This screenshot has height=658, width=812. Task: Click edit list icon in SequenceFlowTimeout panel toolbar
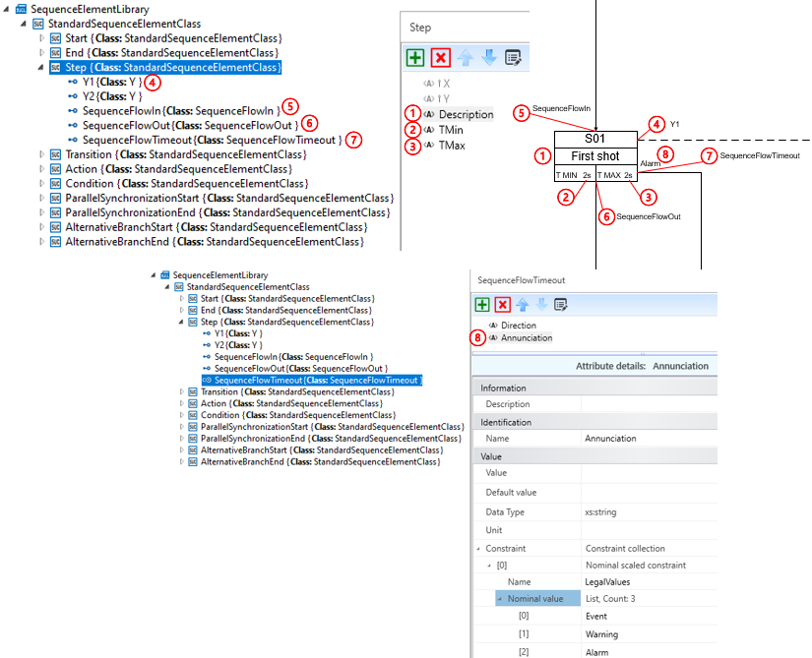click(561, 305)
